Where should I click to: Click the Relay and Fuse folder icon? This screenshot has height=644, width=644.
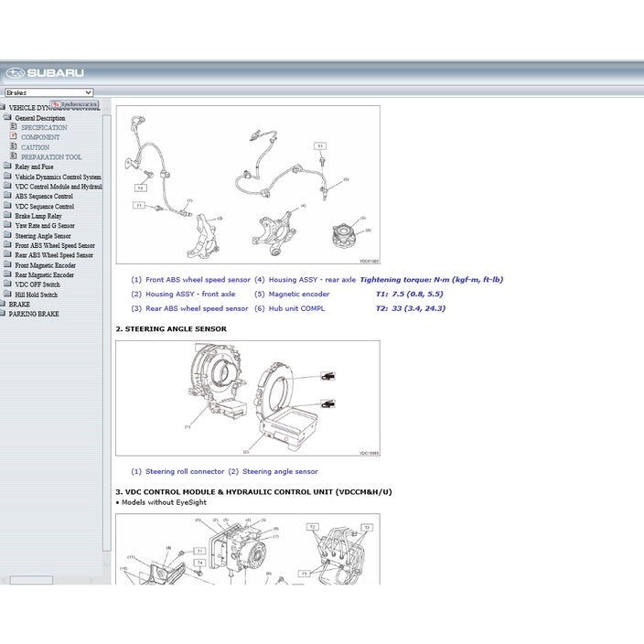tap(7, 166)
